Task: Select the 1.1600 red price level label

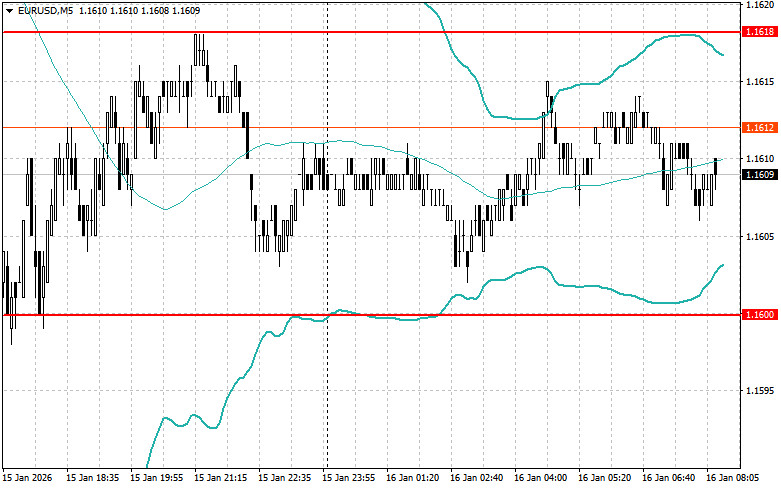Action: (760, 315)
